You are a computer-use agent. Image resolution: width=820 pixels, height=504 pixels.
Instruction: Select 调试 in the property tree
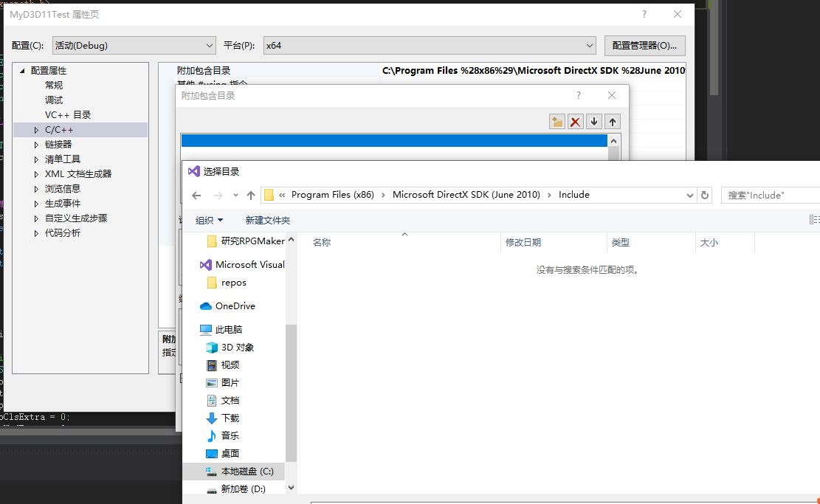(x=54, y=100)
